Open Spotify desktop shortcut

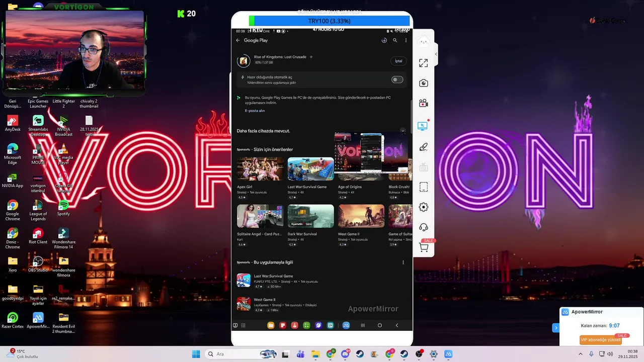click(x=63, y=208)
